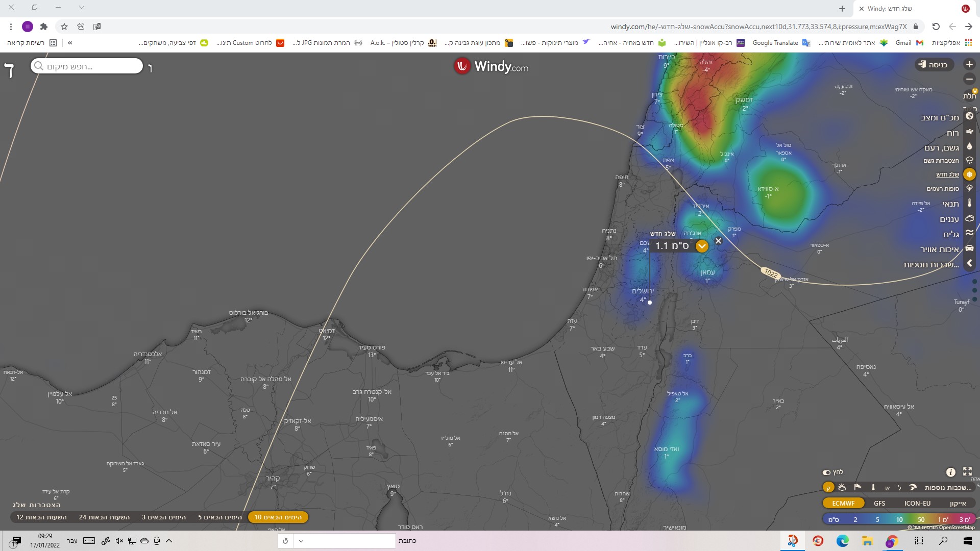Image resolution: width=980 pixels, height=551 pixels.
Task: Select the waves layer icon
Action: [x=969, y=234]
